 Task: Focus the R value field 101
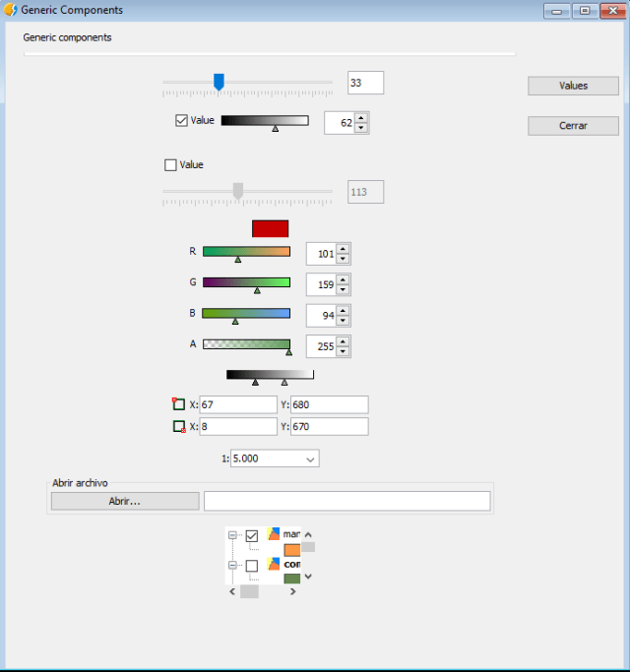[322, 254]
